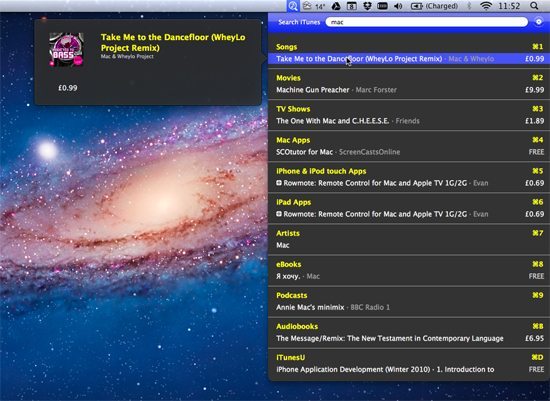Image resolution: width=550 pixels, height=401 pixels.
Task: Click the battery Charged status icon
Action: click(x=434, y=6)
